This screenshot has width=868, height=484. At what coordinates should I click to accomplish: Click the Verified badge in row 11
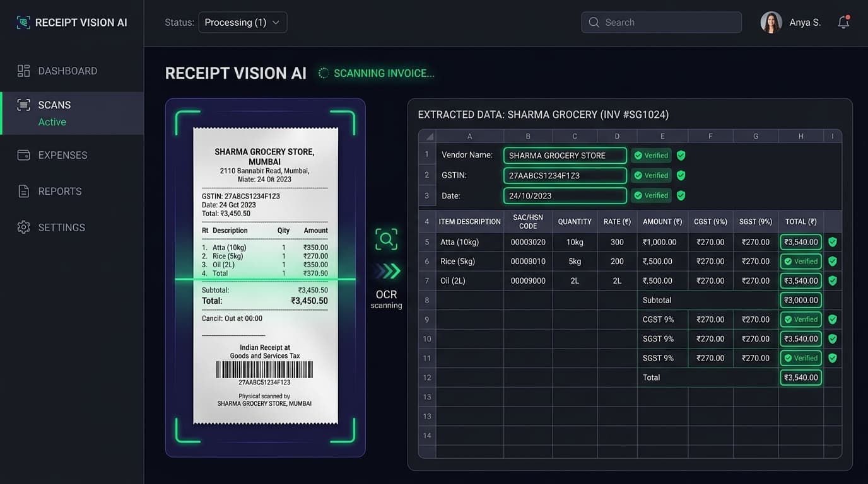[801, 358]
